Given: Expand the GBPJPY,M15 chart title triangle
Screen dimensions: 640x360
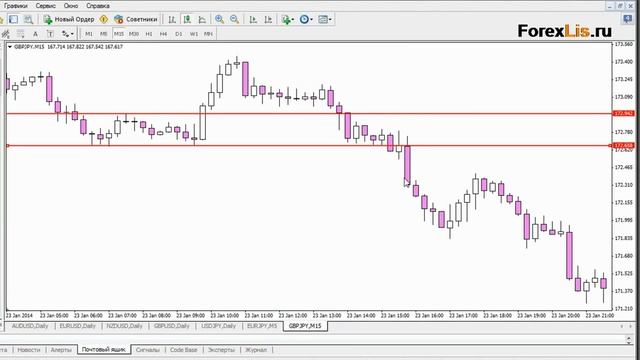Looking at the screenshot, I should point(10,47).
